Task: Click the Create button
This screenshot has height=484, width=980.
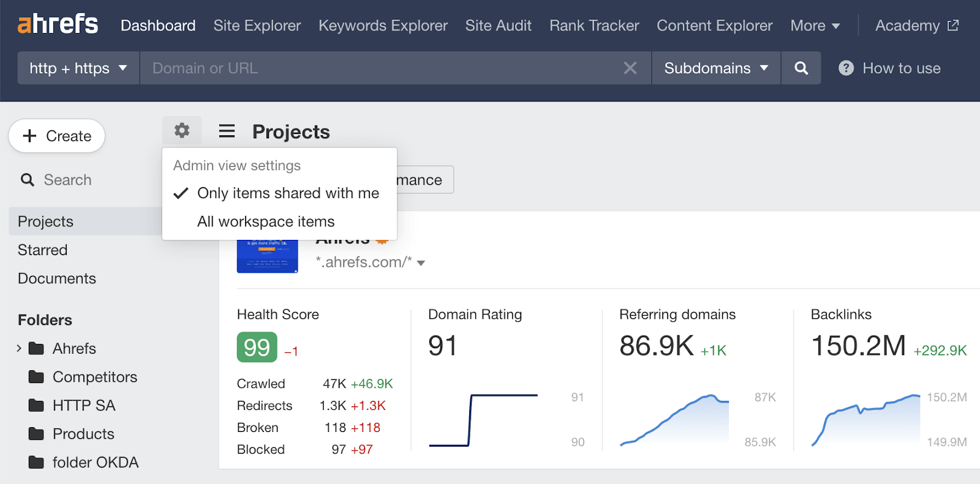Action: pyautogui.click(x=57, y=136)
